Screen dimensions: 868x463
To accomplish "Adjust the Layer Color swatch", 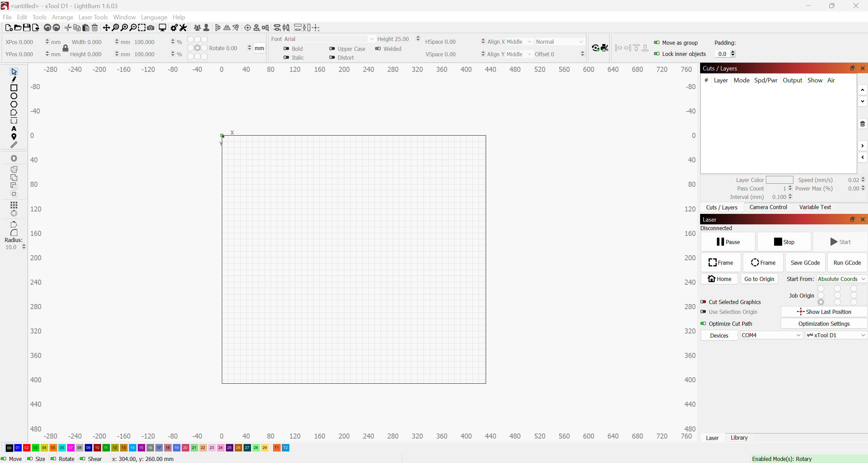I will [x=779, y=180].
